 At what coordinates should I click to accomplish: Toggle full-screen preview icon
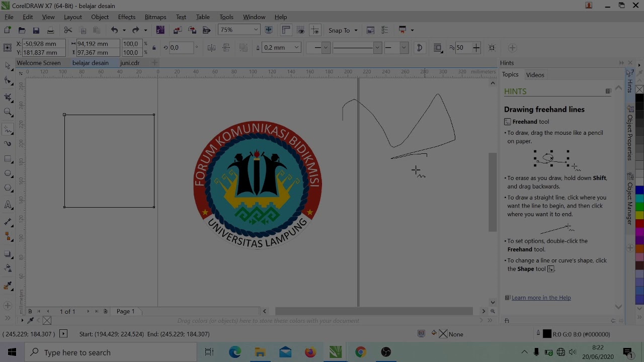click(x=269, y=30)
